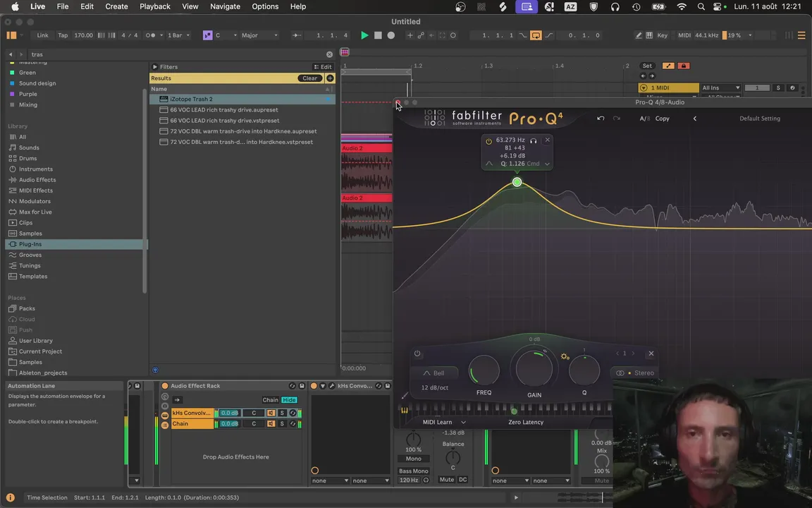This screenshot has width=812, height=508.
Task: Click the 170.00 tempo field
Action: [x=83, y=35]
